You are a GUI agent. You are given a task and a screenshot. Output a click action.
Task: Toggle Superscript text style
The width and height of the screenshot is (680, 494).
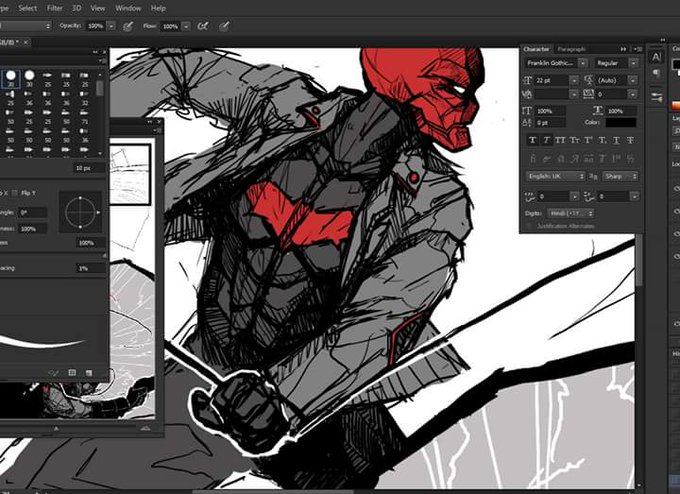pyautogui.click(x=588, y=140)
